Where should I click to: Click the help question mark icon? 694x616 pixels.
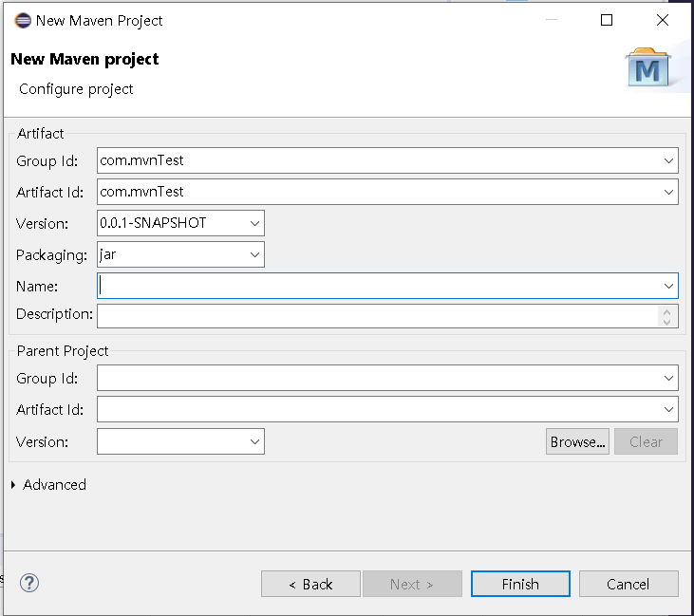click(x=29, y=583)
